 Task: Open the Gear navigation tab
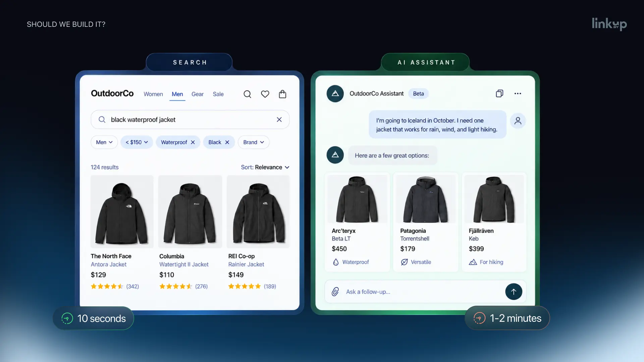click(x=198, y=94)
